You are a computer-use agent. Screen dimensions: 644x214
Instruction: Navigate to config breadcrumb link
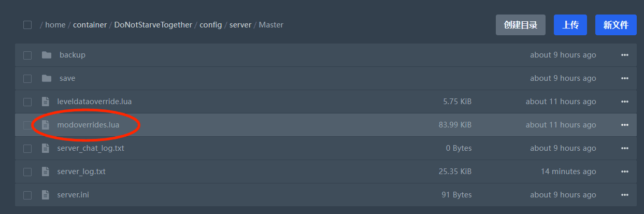point(211,25)
